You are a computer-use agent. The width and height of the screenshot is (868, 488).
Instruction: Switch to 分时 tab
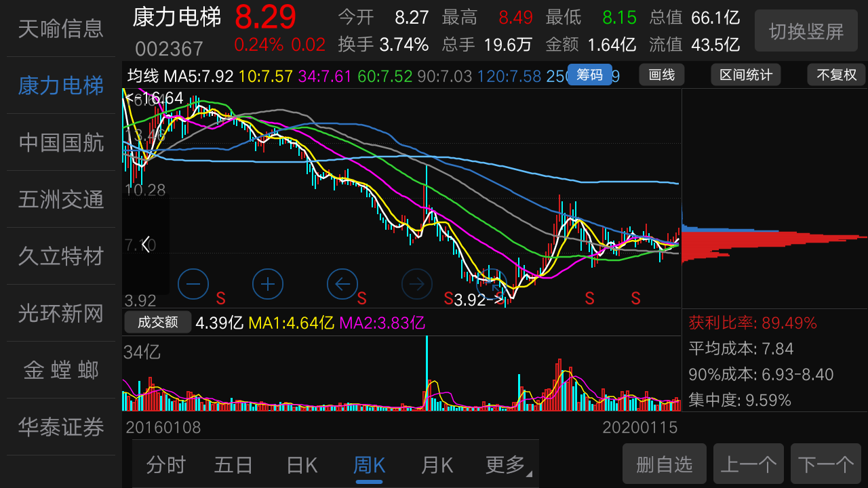click(x=166, y=465)
